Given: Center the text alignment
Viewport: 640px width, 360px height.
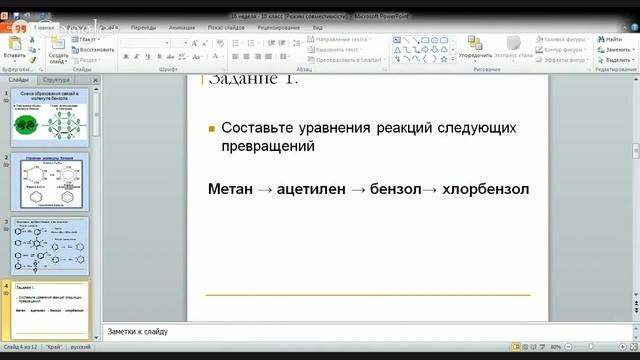Looking at the screenshot, I should point(247,57).
